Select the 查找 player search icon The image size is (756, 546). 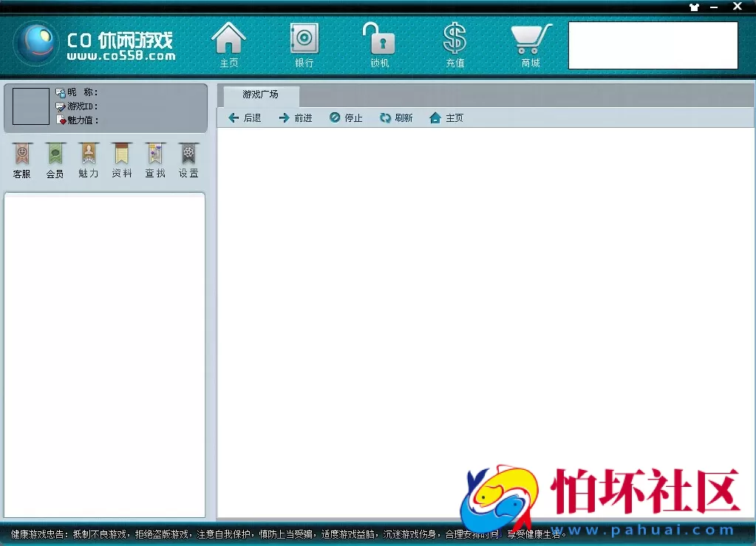(154, 160)
